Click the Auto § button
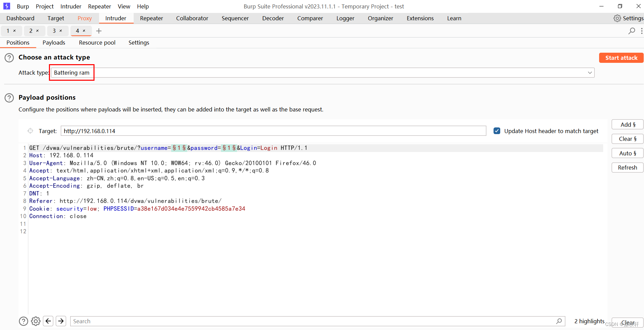The image size is (644, 330). click(x=627, y=153)
